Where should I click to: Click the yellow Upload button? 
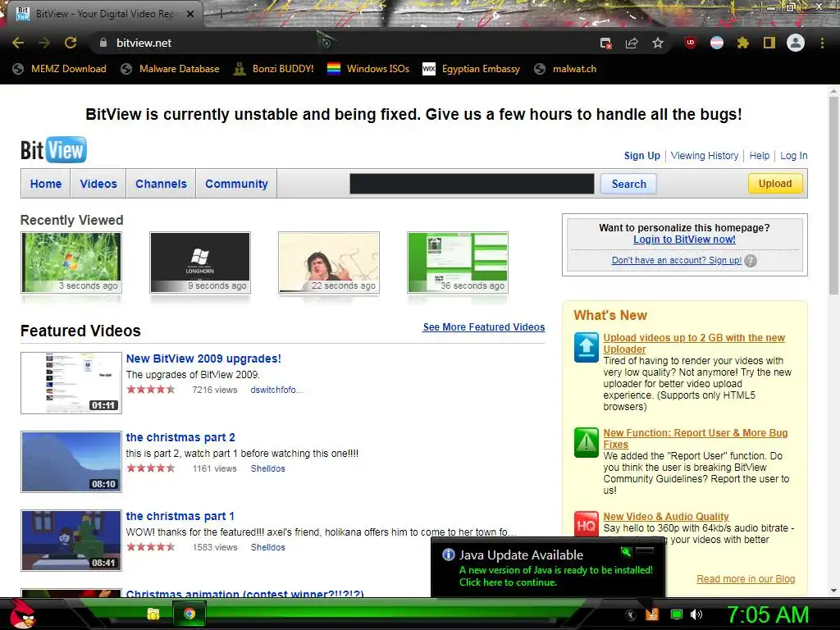(x=775, y=184)
